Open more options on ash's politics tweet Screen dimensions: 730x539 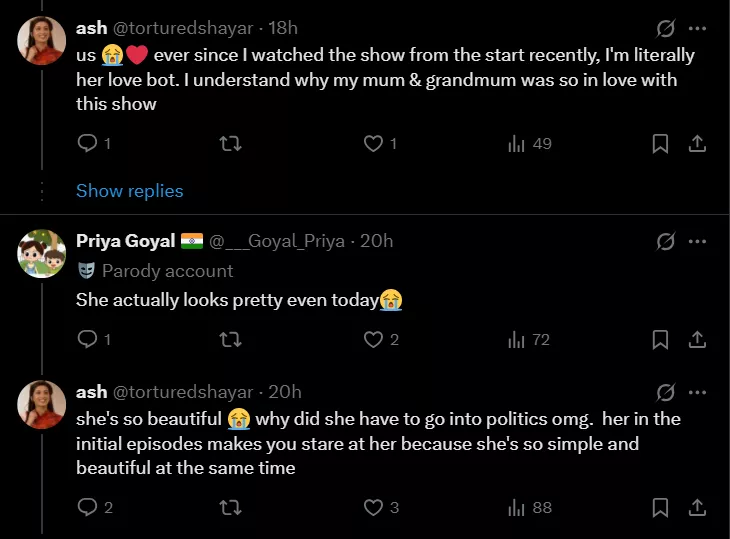click(697, 392)
